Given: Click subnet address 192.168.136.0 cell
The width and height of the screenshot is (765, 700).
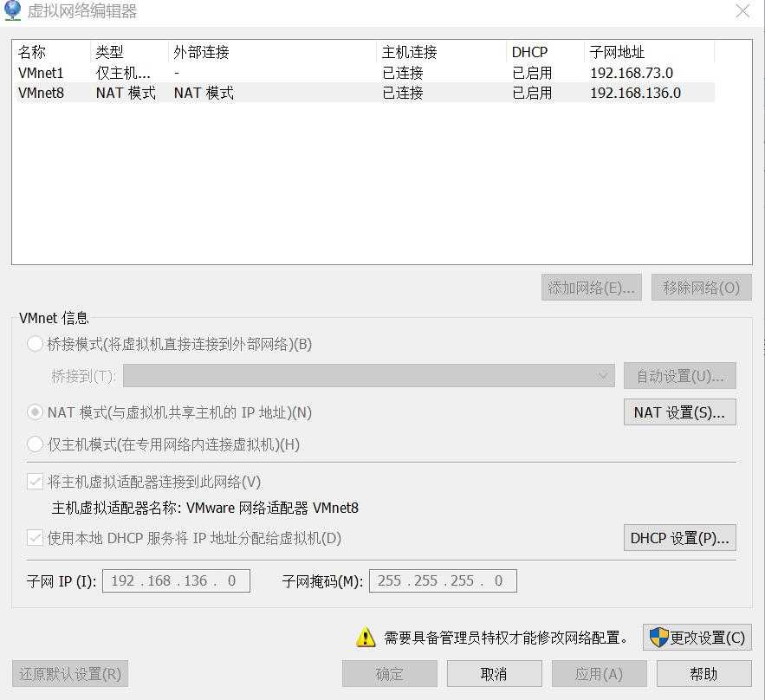Looking at the screenshot, I should click(x=635, y=93).
